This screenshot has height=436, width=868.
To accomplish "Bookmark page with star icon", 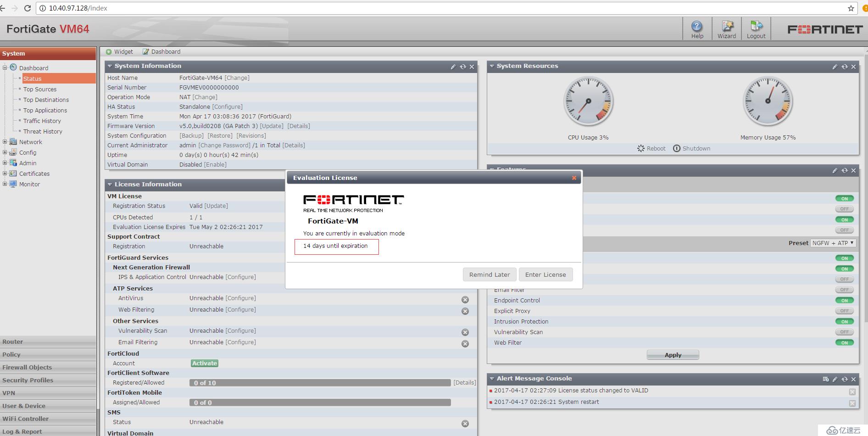I will pyautogui.click(x=851, y=8).
